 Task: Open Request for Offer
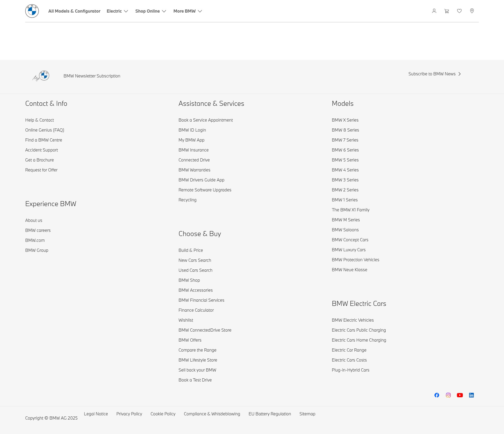41,170
